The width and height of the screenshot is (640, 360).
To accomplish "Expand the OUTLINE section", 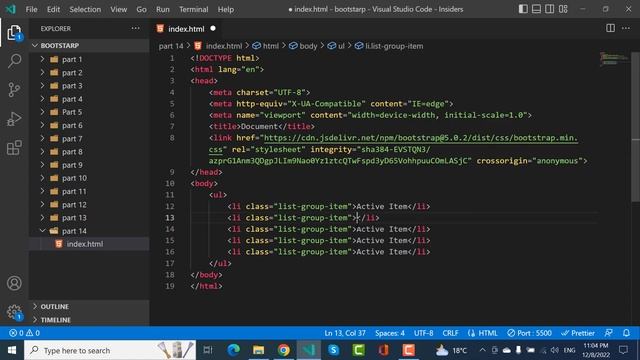I will click(89, 306).
